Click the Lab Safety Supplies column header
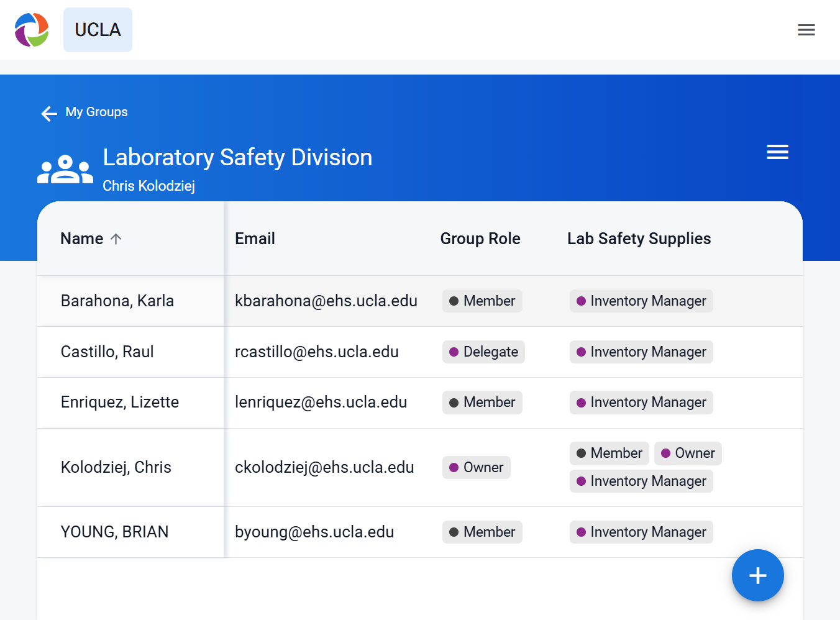This screenshot has width=840, height=620. pyautogui.click(x=639, y=239)
